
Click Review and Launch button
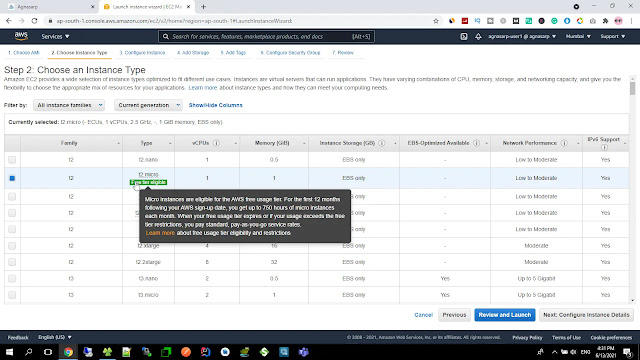click(x=504, y=315)
